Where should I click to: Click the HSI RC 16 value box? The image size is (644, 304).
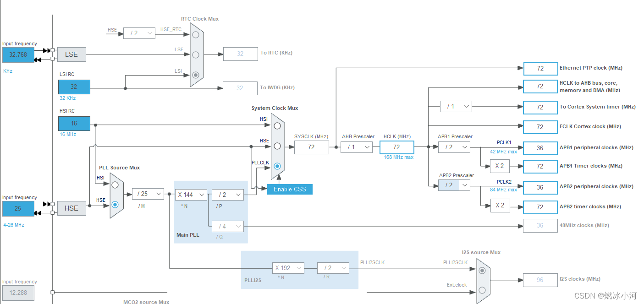click(74, 124)
